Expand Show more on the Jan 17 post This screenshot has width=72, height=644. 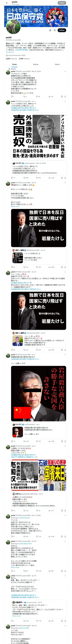click(x=15, y=207)
